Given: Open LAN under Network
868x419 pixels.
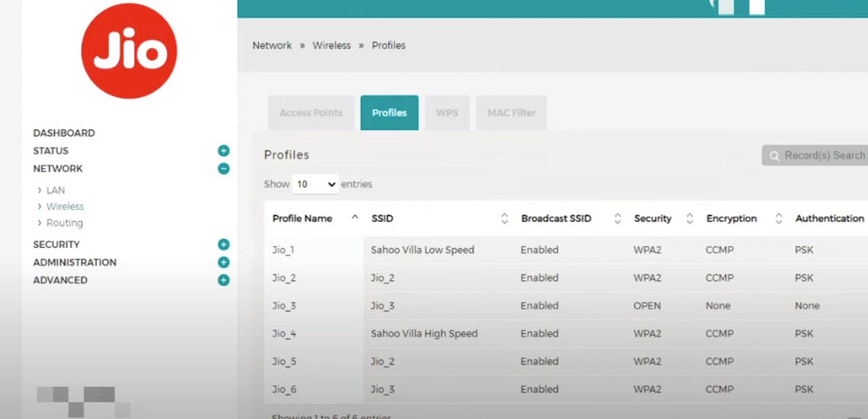Looking at the screenshot, I should click(x=56, y=190).
